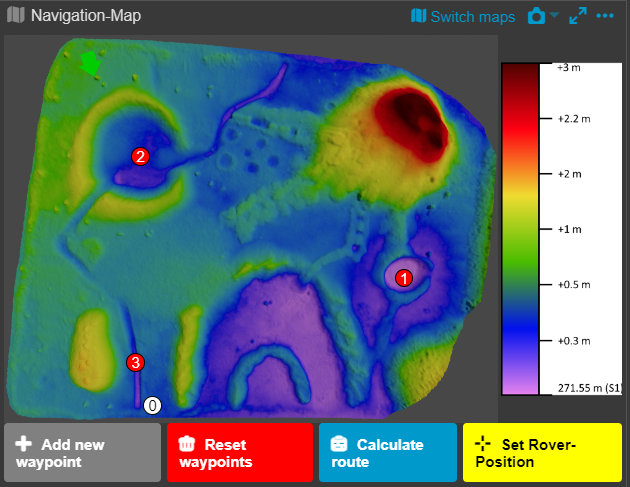Click the plus icon on Add new waypoint

pos(23,444)
